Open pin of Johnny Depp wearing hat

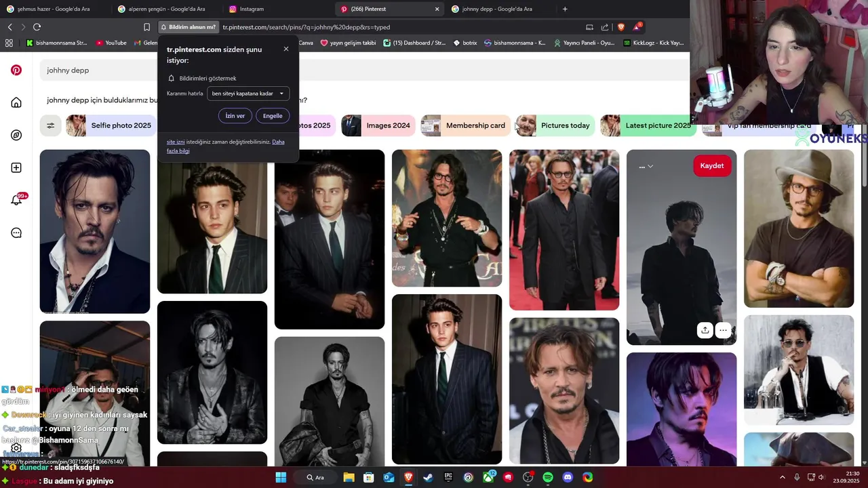coord(799,228)
